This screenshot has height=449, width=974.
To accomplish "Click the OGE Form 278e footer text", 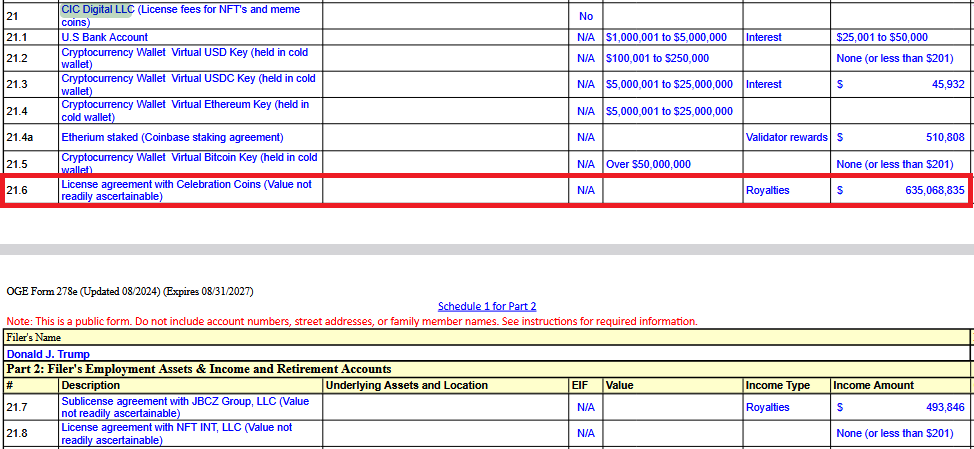I will [x=129, y=291].
